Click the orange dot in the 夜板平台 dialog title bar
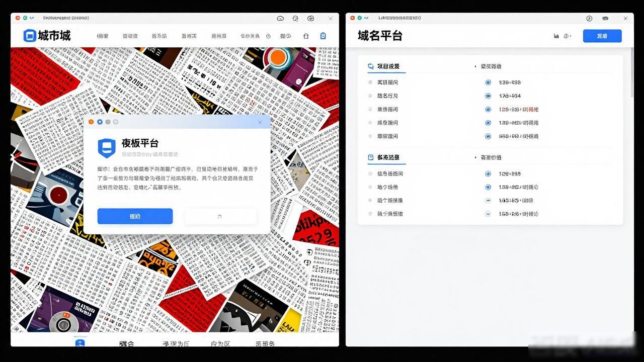 [91, 122]
